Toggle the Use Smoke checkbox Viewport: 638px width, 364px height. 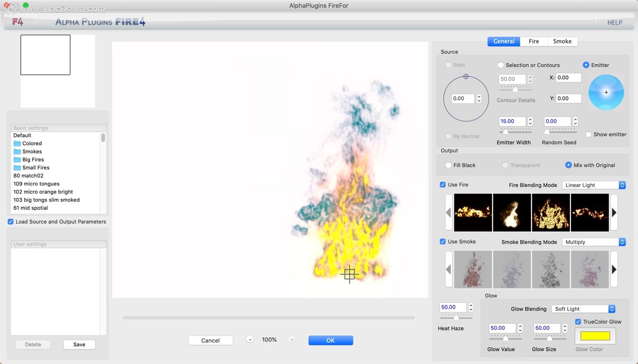pyautogui.click(x=443, y=242)
